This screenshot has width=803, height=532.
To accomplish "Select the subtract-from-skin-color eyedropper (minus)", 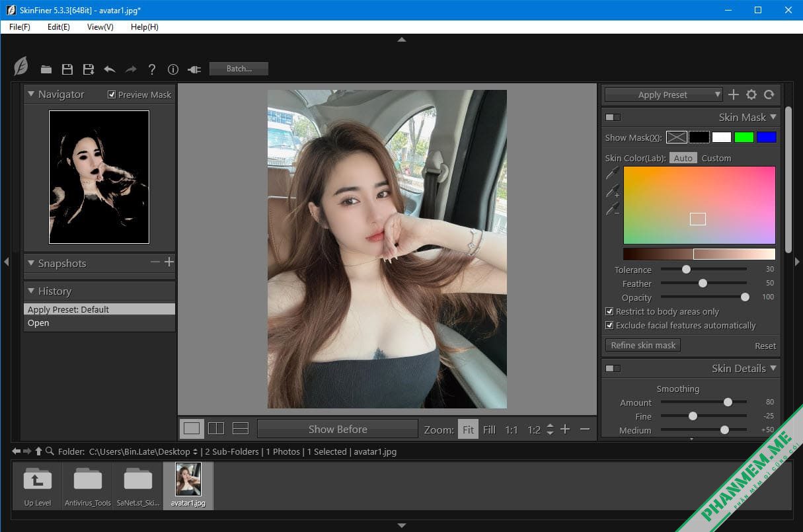I will [613, 209].
